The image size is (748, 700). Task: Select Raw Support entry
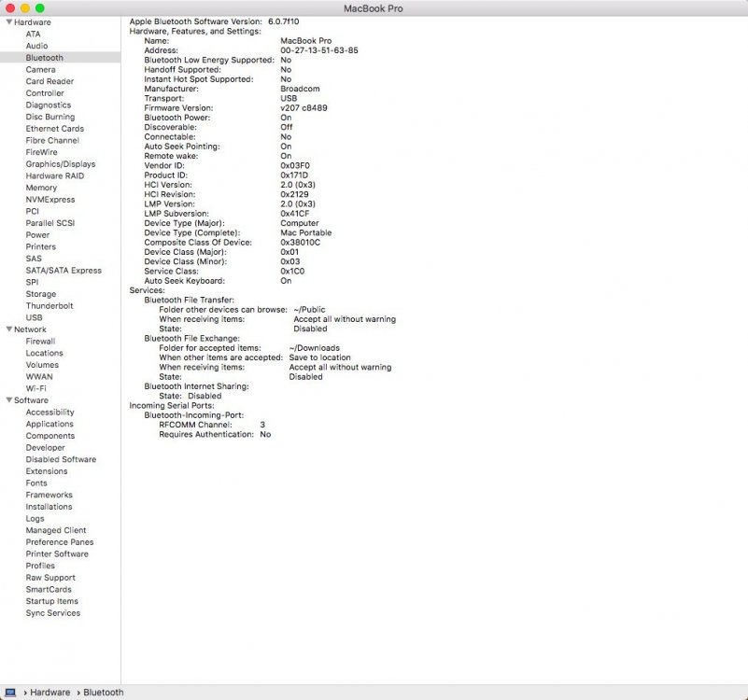pos(50,578)
